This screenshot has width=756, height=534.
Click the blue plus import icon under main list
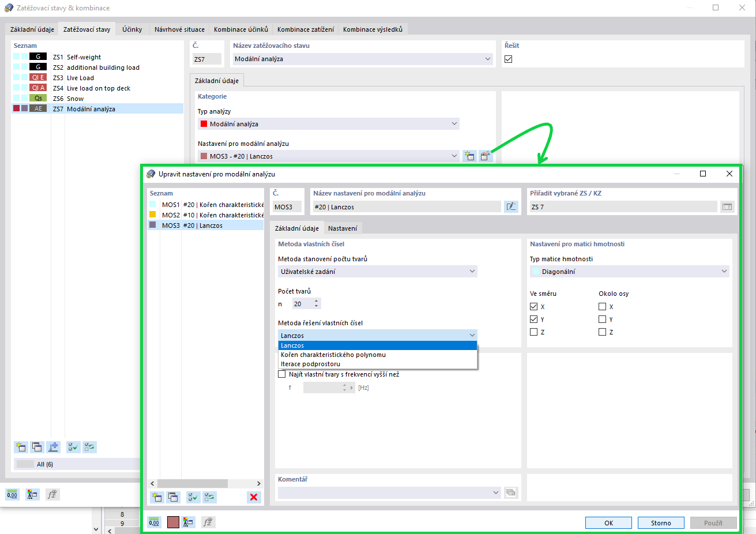(54, 447)
